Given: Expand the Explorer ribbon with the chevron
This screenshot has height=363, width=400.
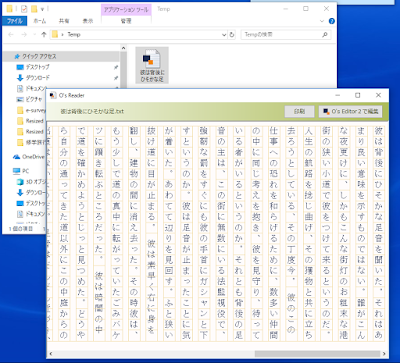Looking at the screenshot, I should pyautogui.click(x=322, y=21).
